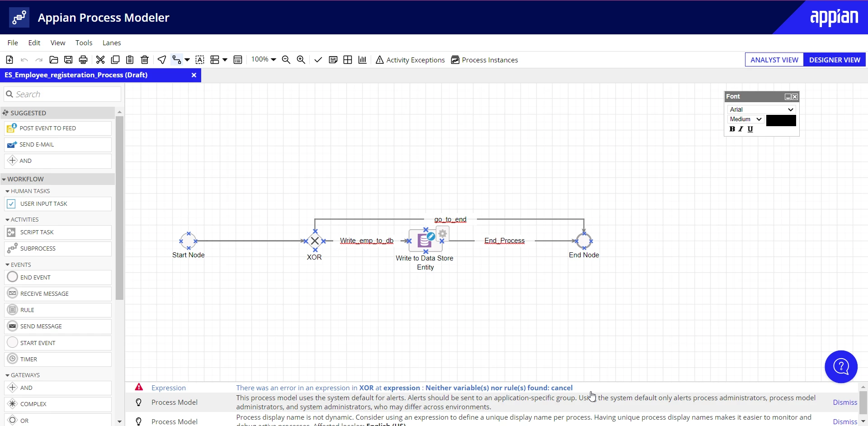868x426 pixels.
Task: Select the connector tool in the toolbar
Action: 176,60
